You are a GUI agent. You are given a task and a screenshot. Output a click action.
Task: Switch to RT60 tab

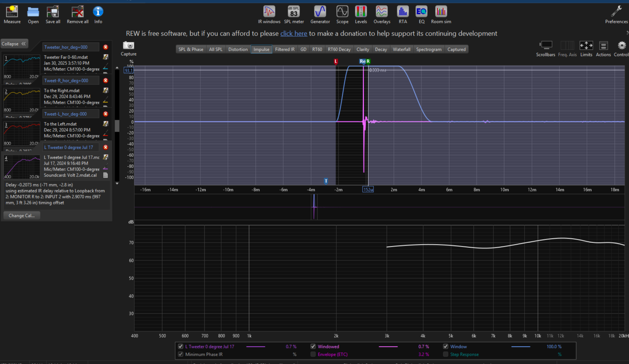(x=317, y=49)
